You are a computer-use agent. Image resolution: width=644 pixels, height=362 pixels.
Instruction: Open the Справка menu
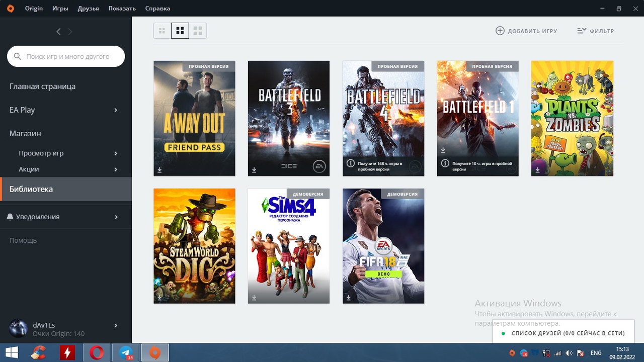click(157, 9)
